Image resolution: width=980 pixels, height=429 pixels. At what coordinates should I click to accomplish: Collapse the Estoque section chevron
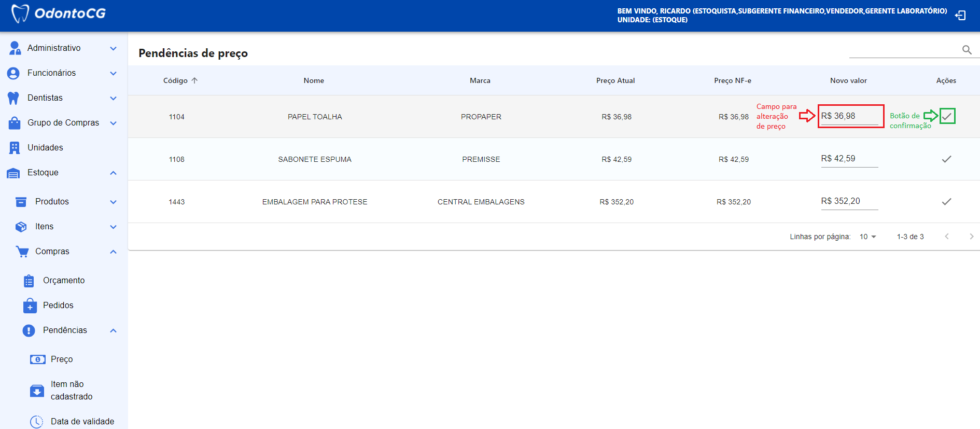click(x=113, y=173)
